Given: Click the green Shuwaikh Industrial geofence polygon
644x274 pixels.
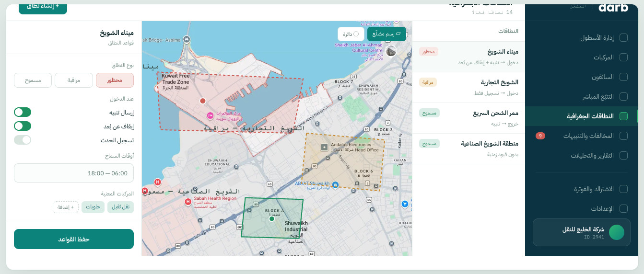Looking at the screenshot, I should 273,217.
